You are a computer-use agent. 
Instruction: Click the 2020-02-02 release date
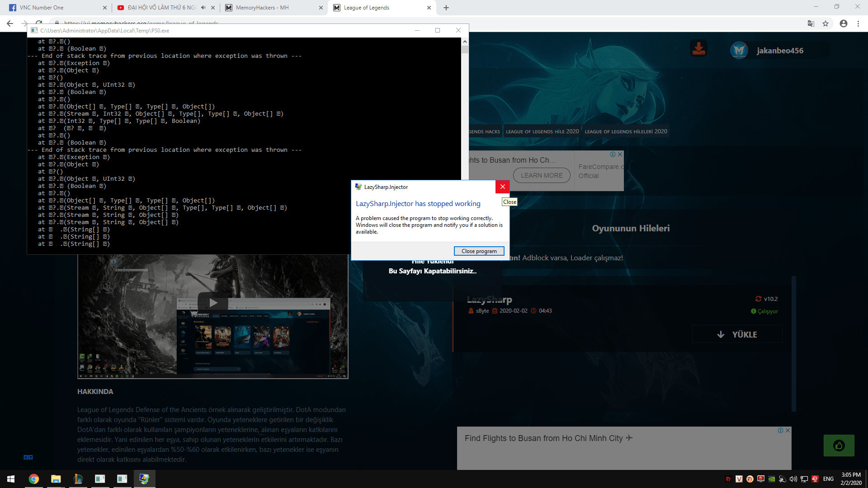tap(513, 311)
